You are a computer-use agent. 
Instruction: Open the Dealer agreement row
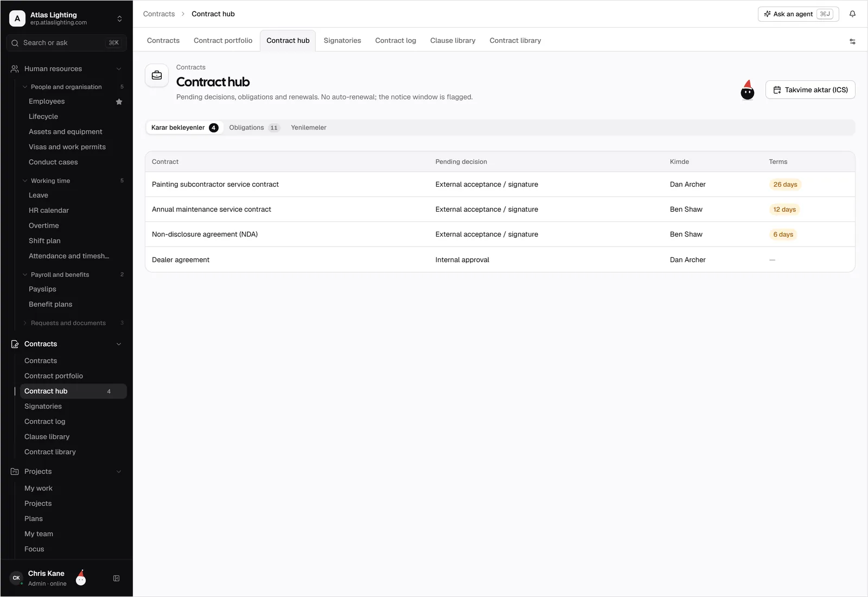pyautogui.click(x=500, y=260)
